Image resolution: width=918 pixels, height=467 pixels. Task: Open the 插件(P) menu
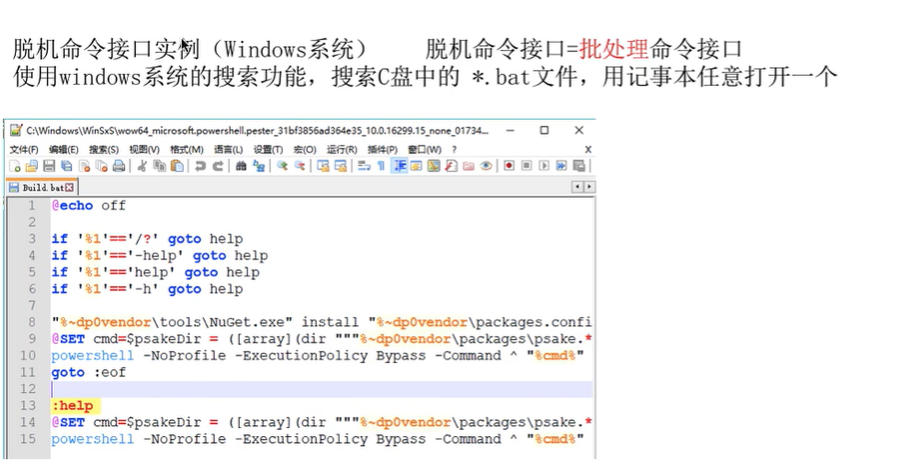[382, 149]
